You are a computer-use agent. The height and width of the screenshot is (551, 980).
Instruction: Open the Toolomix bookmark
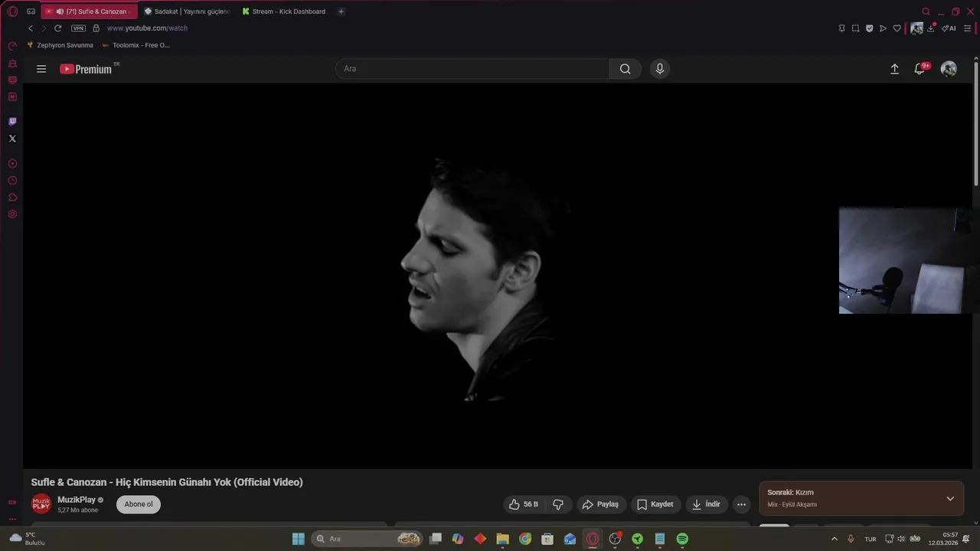(136, 45)
